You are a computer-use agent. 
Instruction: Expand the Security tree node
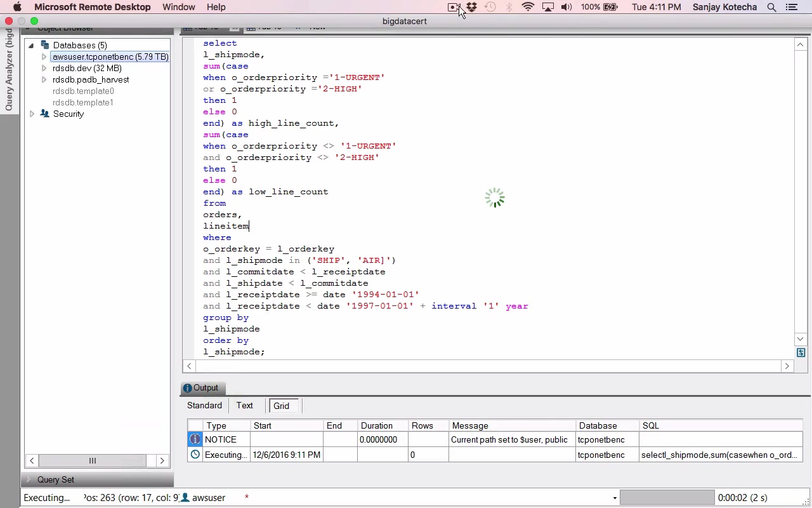(32, 114)
